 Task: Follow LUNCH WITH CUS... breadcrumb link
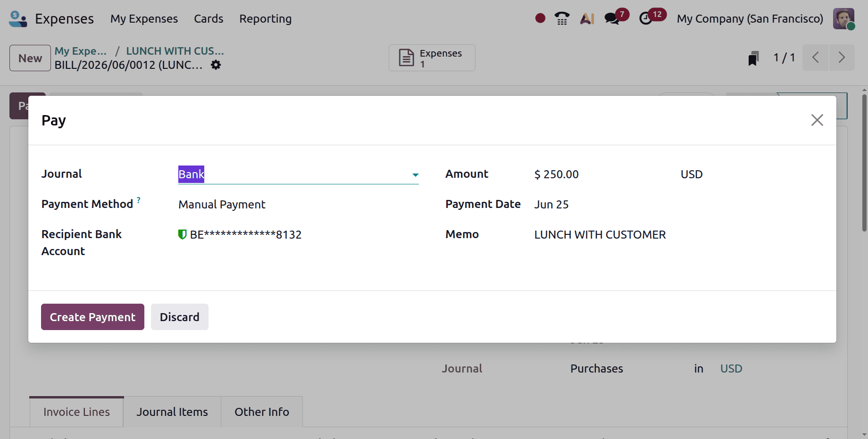click(x=175, y=51)
